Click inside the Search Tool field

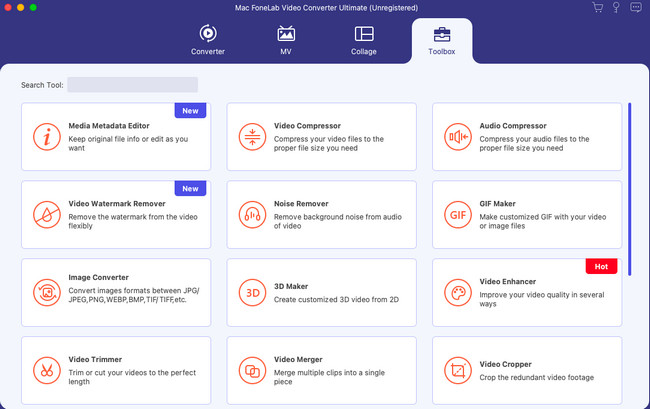[x=133, y=85]
